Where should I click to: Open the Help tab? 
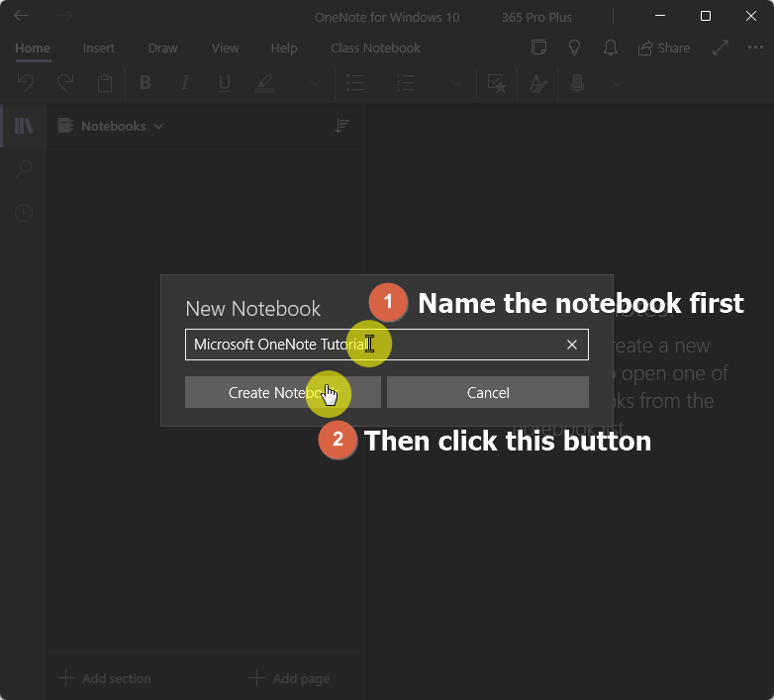point(284,48)
